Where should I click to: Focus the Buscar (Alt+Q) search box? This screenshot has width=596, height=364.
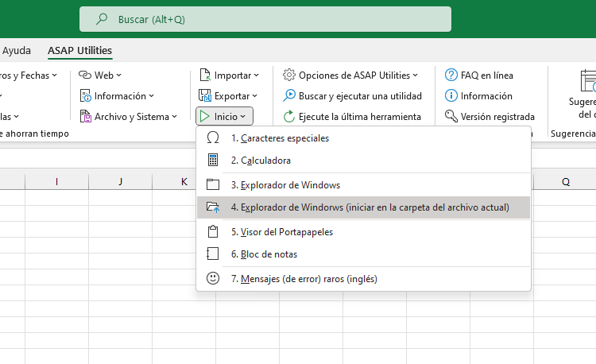click(265, 19)
